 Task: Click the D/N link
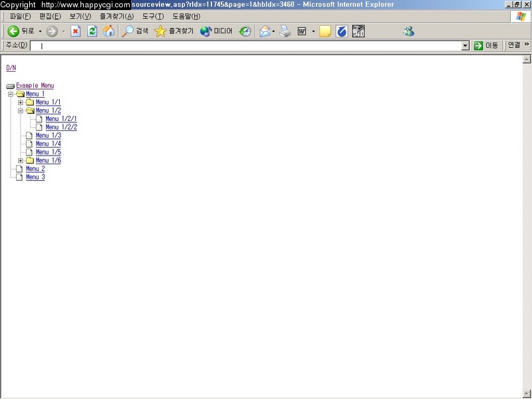(11, 68)
